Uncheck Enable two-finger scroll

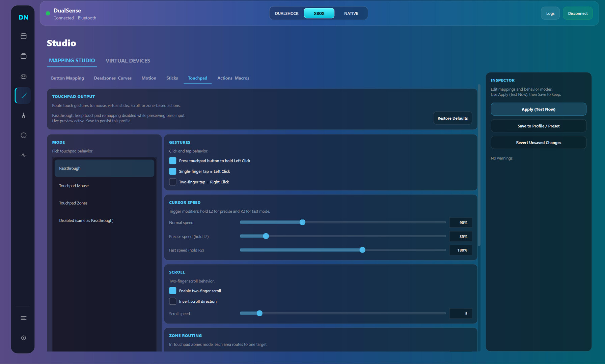point(173,291)
